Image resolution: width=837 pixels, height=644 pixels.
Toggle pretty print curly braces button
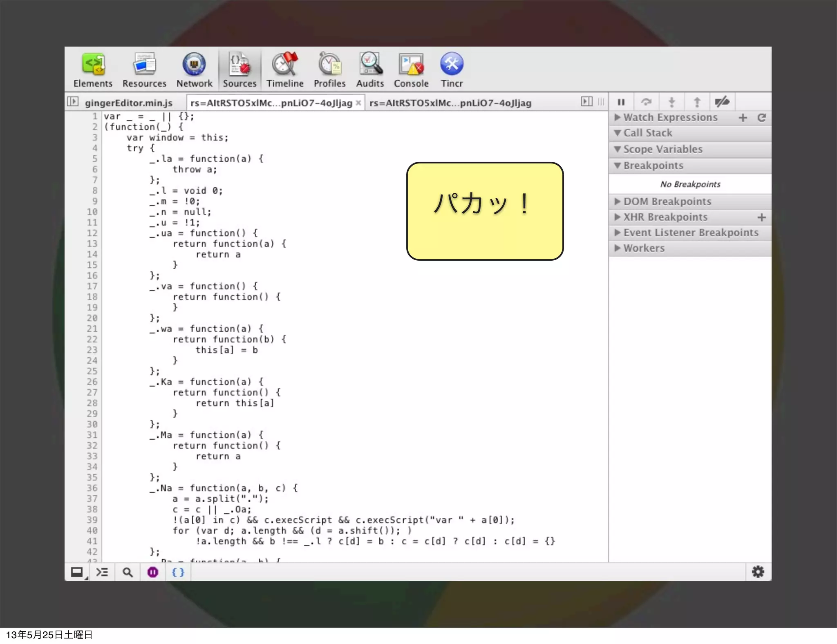[178, 572]
